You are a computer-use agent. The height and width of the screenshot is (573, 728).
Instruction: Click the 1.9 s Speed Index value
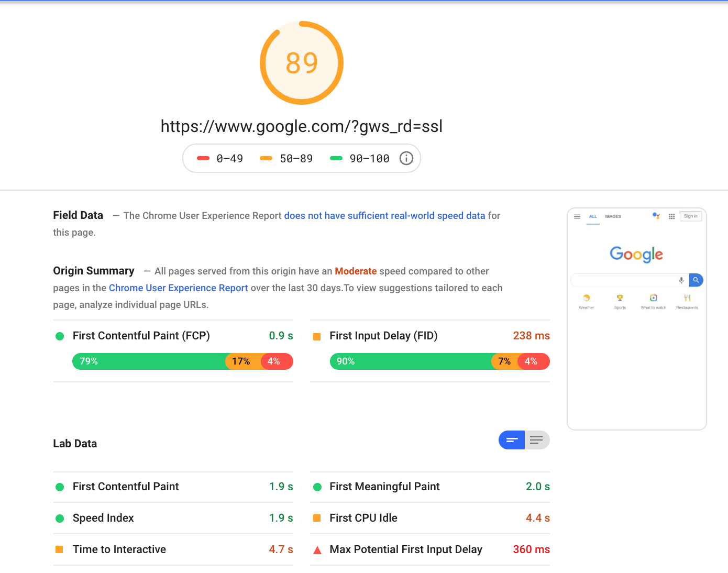click(x=281, y=518)
